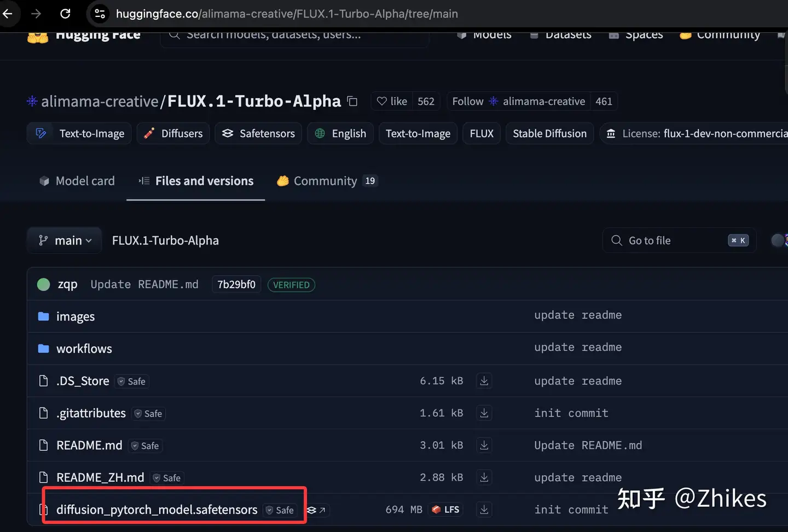Select the FLUX tag
788x532 pixels.
(482, 133)
